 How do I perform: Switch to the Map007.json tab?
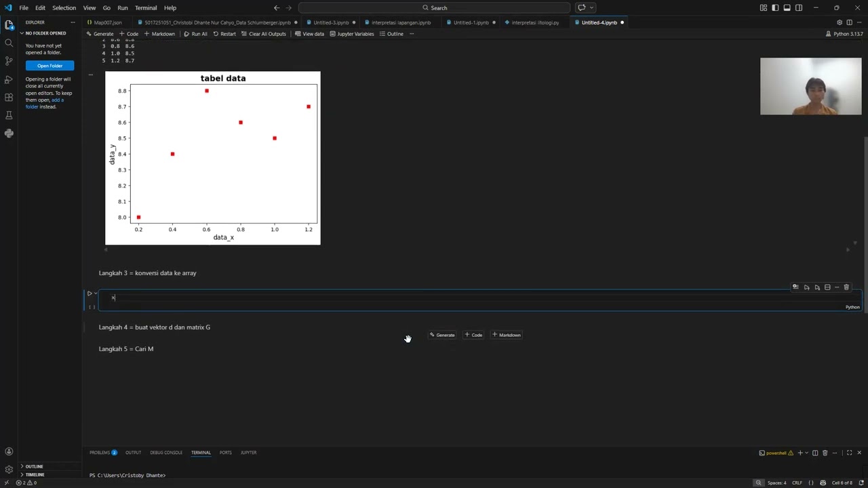pos(108,22)
